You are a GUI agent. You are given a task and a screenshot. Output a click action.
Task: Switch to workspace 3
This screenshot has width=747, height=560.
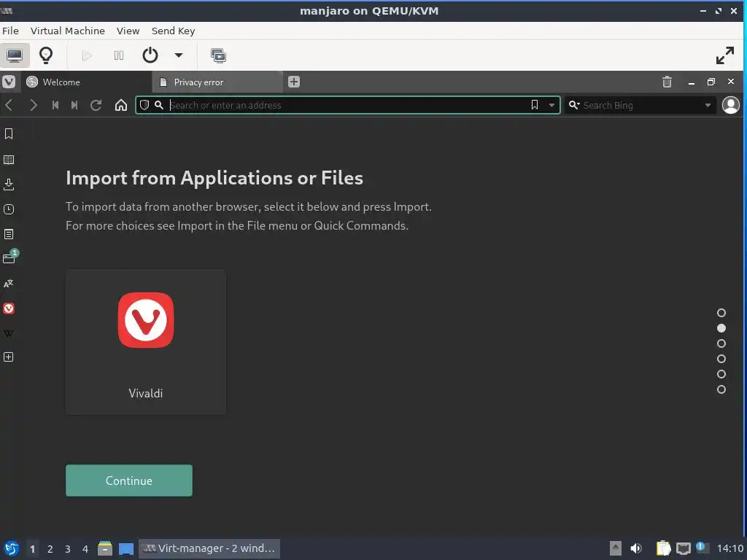(x=68, y=549)
